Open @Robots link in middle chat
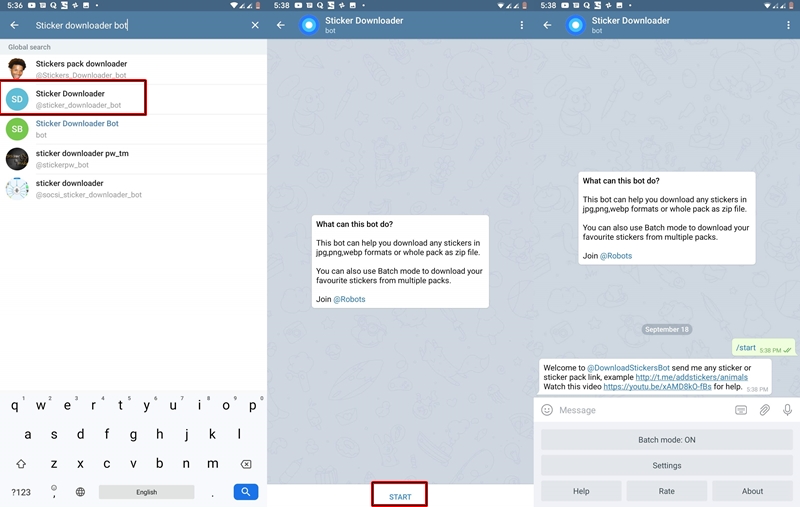 click(349, 299)
